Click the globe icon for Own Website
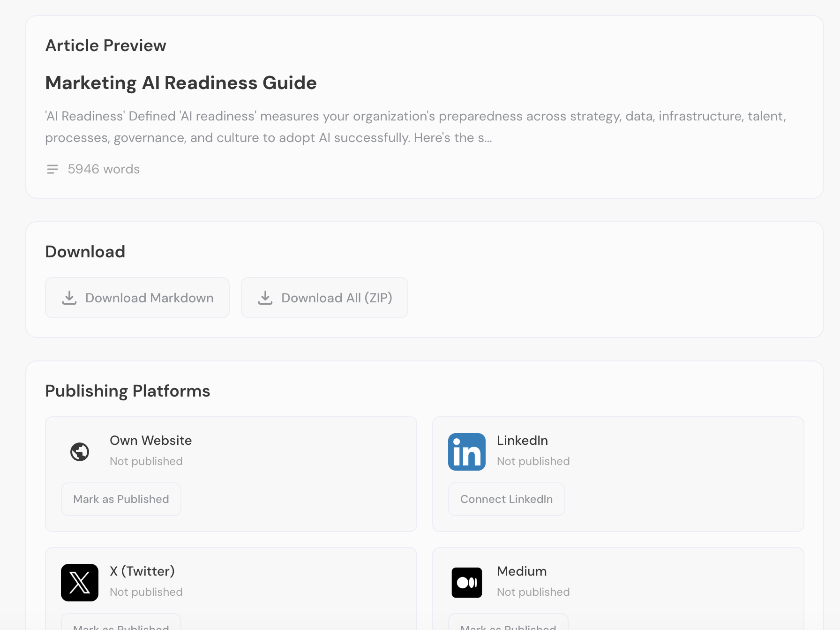Image resolution: width=840 pixels, height=630 pixels. [79, 451]
